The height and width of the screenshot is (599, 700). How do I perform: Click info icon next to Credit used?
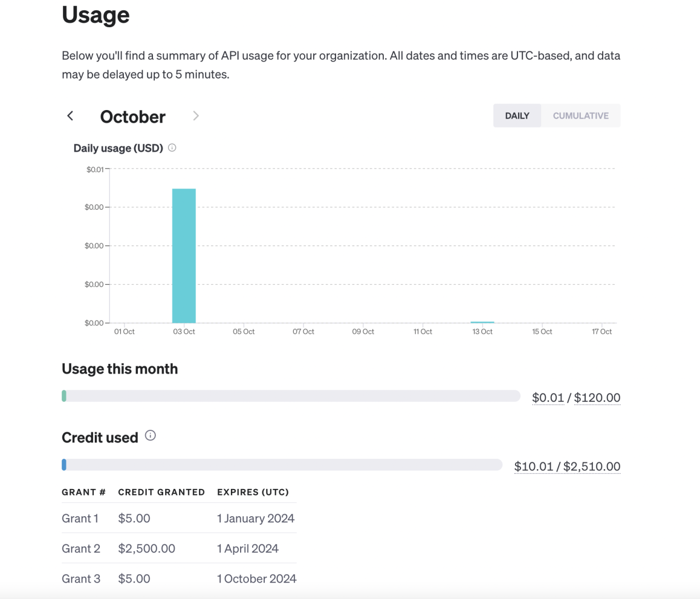[x=151, y=436]
